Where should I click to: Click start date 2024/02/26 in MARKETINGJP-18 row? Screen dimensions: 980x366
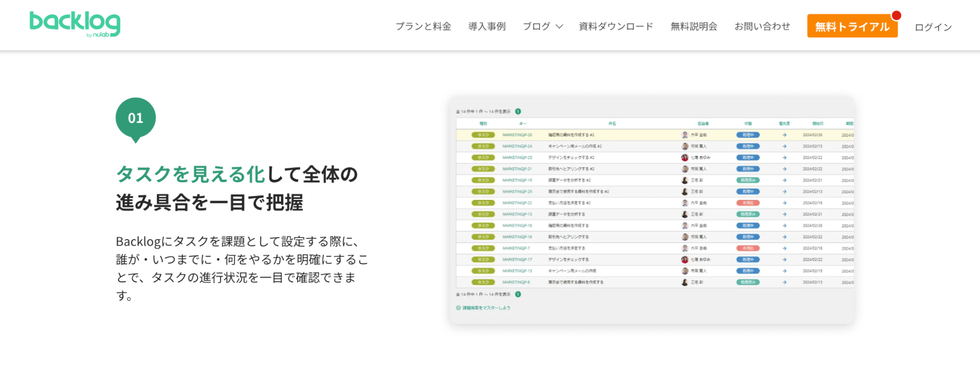812,226
